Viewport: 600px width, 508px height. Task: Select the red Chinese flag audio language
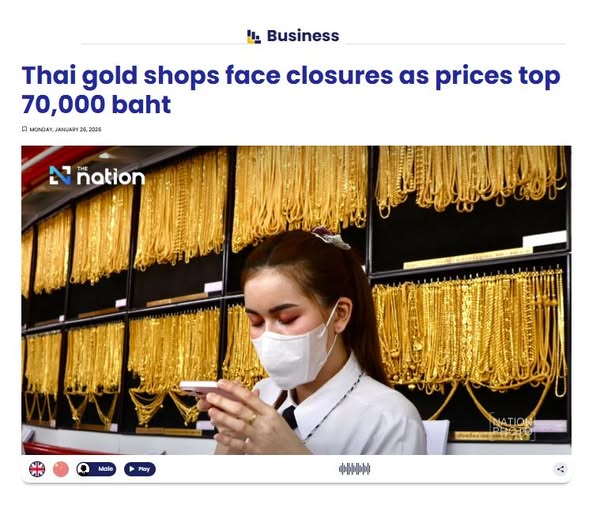coord(60,469)
